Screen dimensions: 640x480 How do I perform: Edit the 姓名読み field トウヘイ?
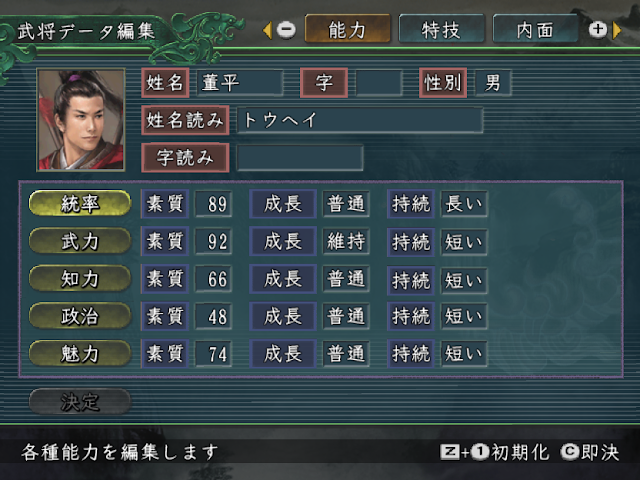[x=360, y=120]
